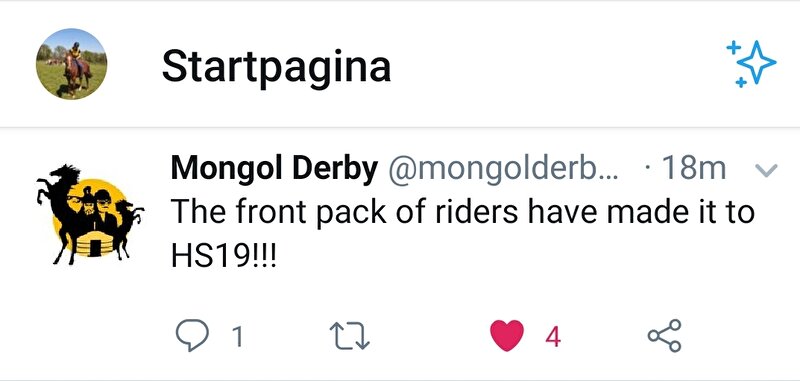Visit the @mongolderb handle profile
This screenshot has height=381, width=800.
(503, 169)
